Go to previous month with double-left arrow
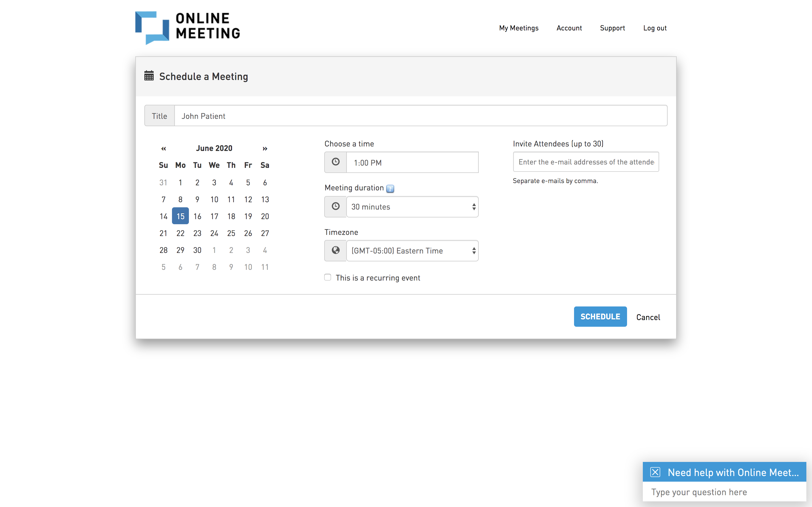 pos(164,148)
